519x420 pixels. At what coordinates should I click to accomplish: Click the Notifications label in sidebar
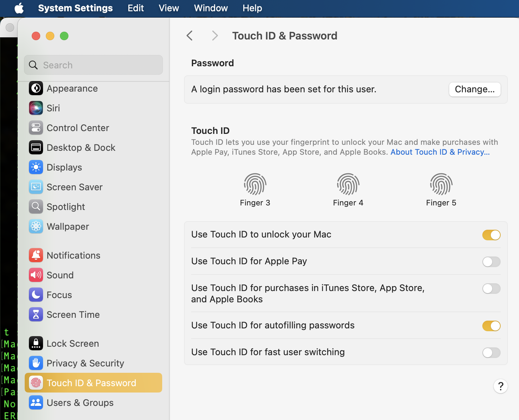click(74, 255)
